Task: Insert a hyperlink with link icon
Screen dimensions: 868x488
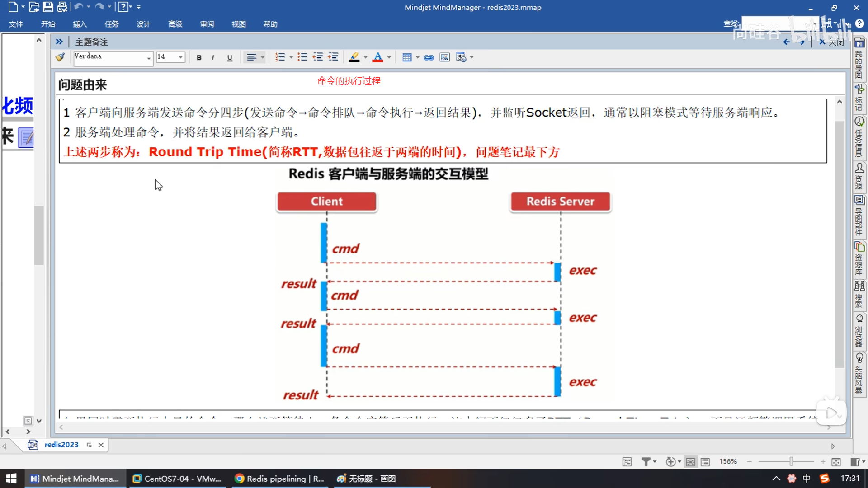Action: 429,57
